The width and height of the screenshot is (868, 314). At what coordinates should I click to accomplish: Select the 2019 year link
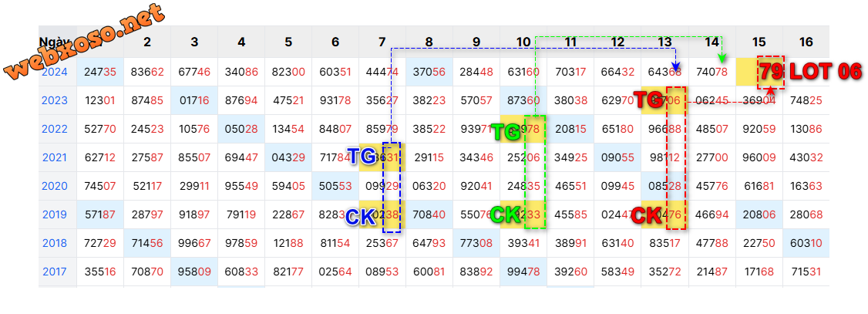[55, 214]
